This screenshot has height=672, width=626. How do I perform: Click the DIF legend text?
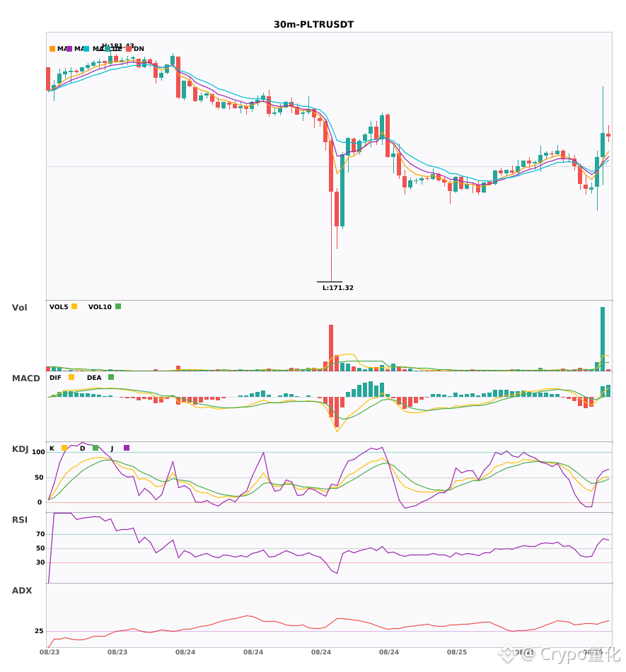point(55,378)
